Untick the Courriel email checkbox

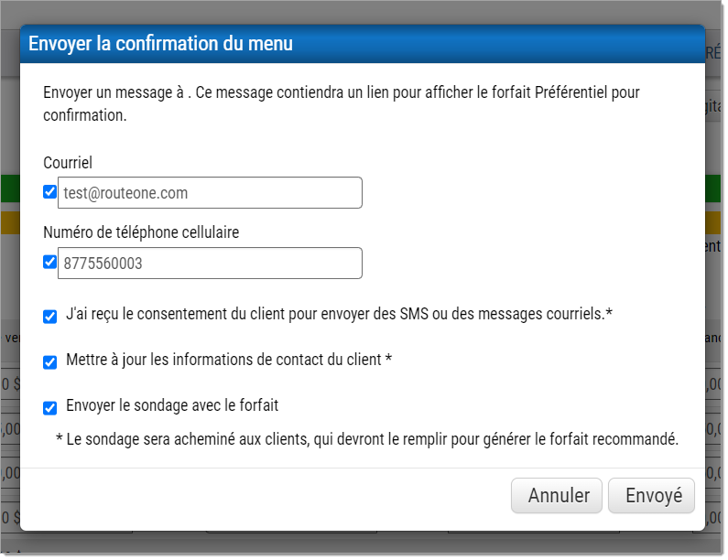(x=50, y=192)
